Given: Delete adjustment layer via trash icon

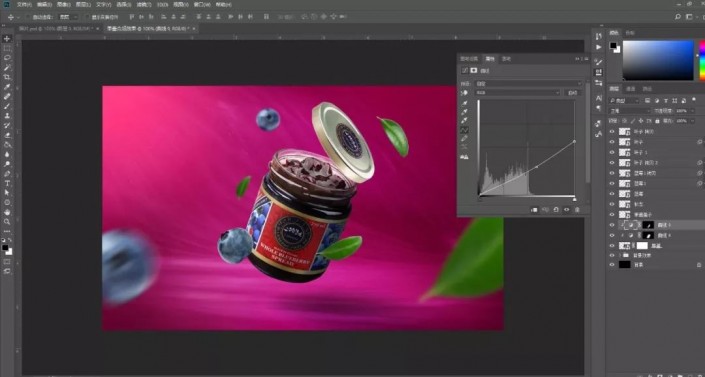Looking at the screenshot, I should click(577, 210).
